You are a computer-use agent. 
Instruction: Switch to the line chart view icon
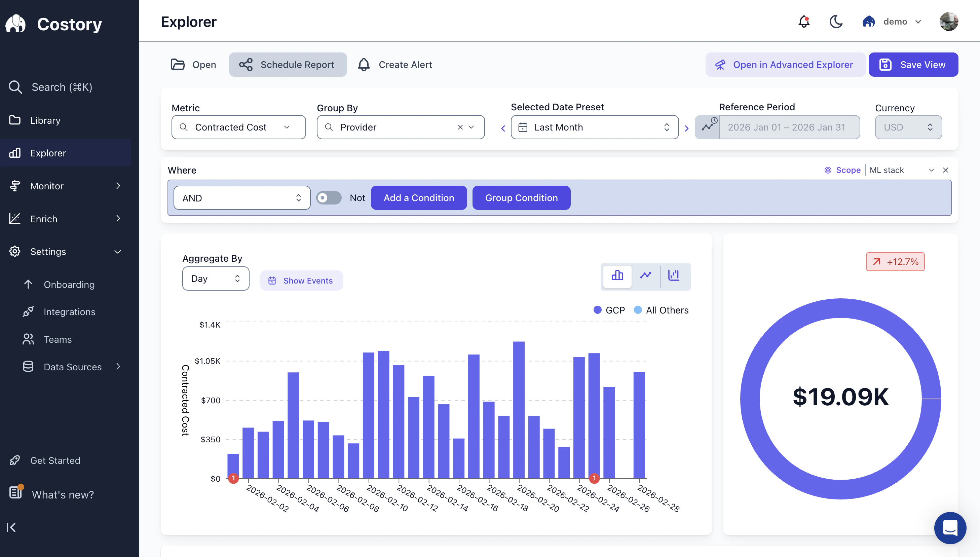click(x=646, y=276)
